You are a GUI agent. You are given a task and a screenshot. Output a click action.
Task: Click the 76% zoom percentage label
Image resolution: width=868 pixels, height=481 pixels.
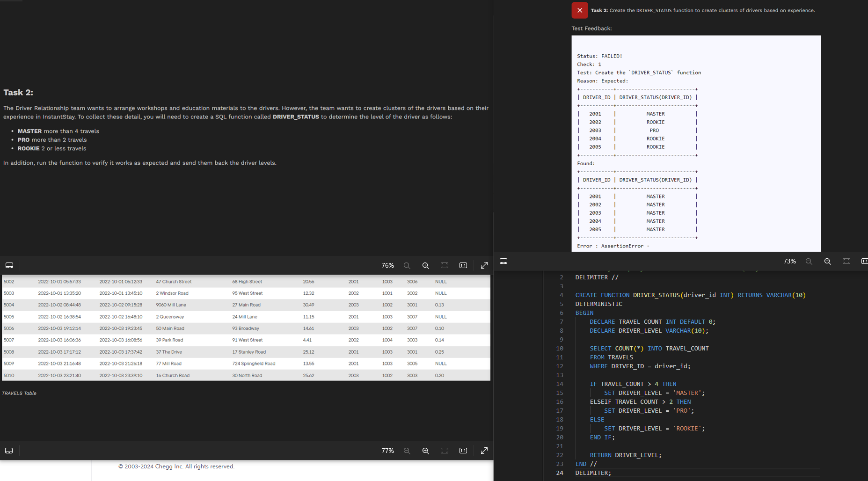387,265
